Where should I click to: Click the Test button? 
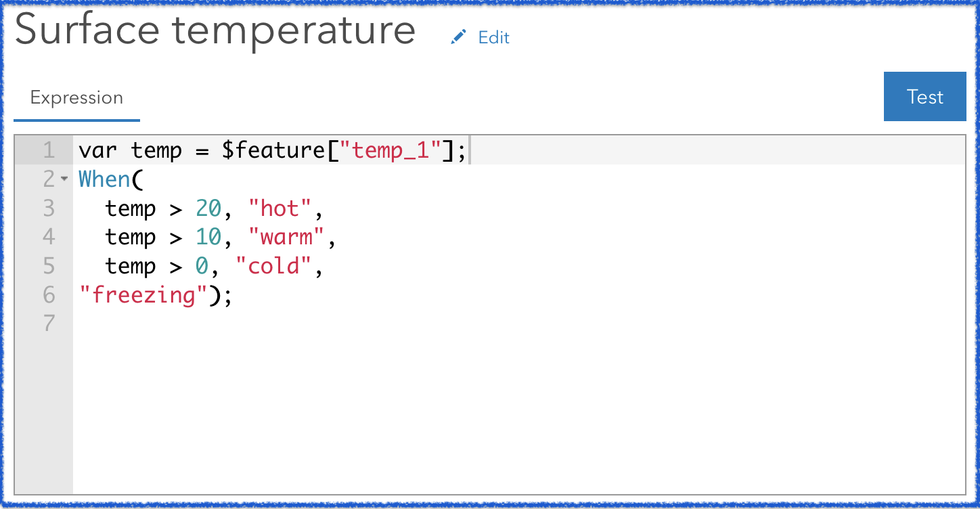pyautogui.click(x=925, y=97)
